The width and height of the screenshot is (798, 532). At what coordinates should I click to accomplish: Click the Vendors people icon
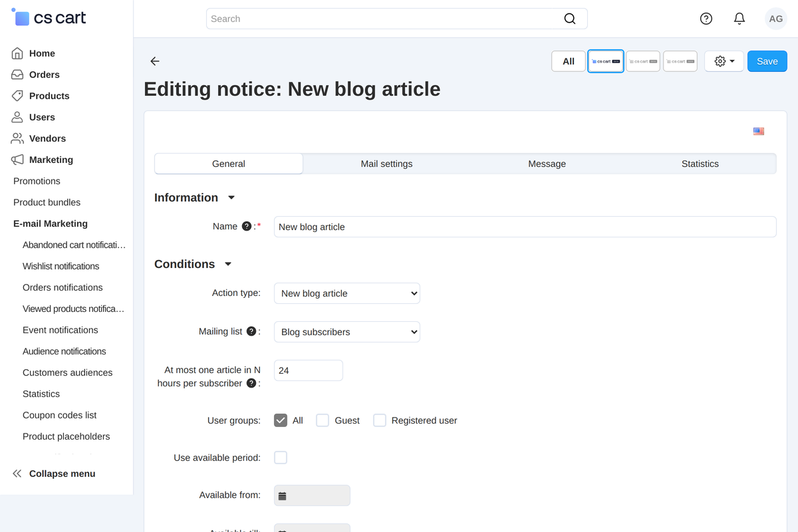[x=17, y=138]
